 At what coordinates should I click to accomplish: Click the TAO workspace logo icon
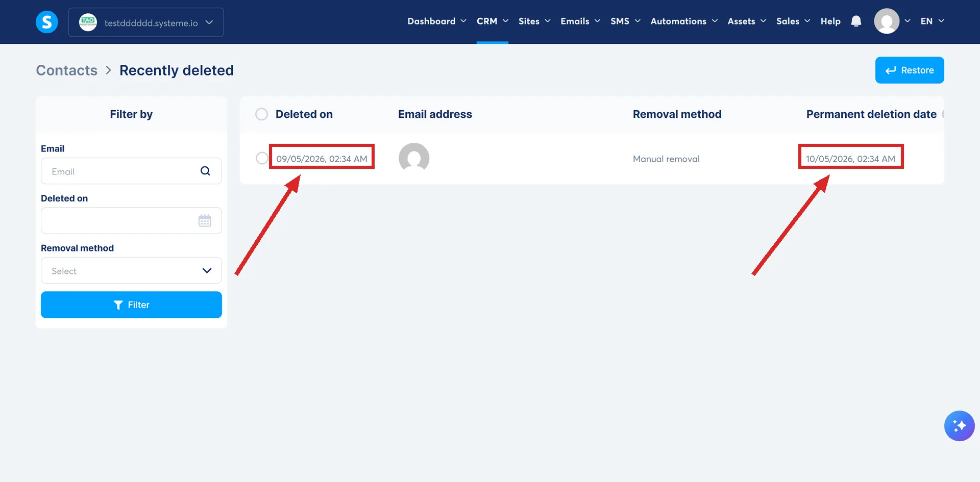pyautogui.click(x=88, y=22)
